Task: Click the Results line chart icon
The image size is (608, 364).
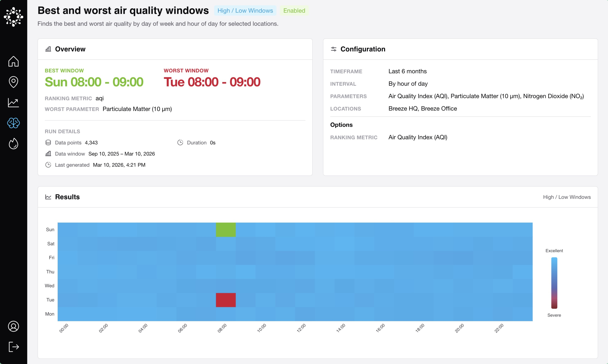Action: tap(48, 197)
